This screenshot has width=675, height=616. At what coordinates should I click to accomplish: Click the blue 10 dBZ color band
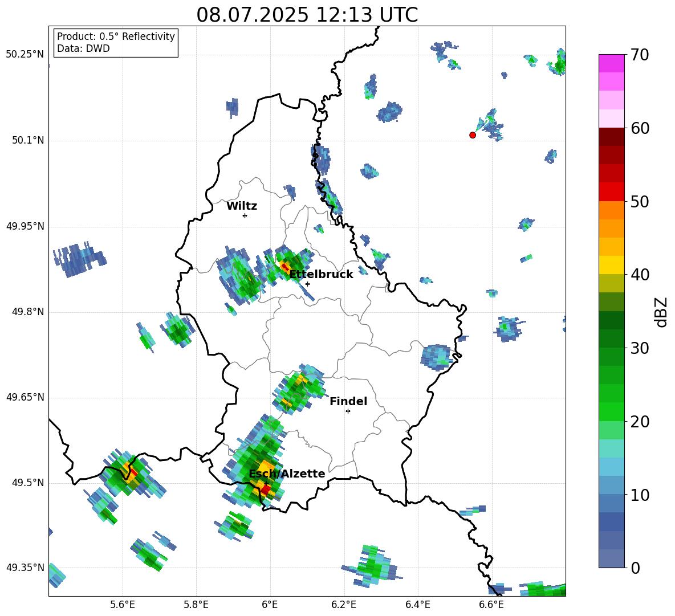pyautogui.click(x=611, y=485)
